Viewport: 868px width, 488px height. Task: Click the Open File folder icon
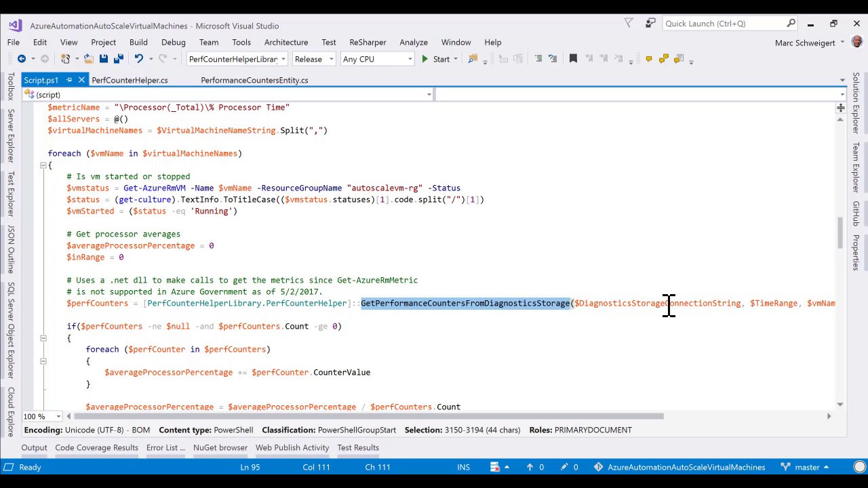89,59
